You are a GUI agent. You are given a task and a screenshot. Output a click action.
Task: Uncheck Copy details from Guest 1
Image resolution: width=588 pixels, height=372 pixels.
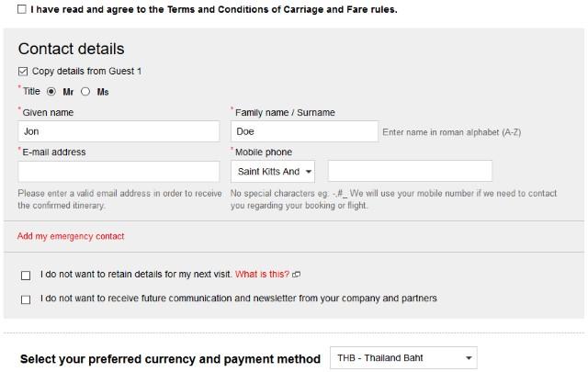point(23,72)
